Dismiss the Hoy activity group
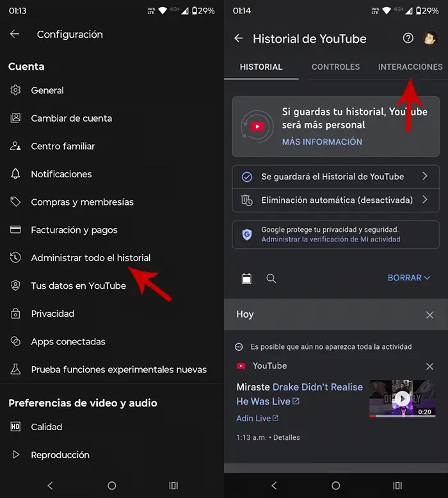 [430, 315]
